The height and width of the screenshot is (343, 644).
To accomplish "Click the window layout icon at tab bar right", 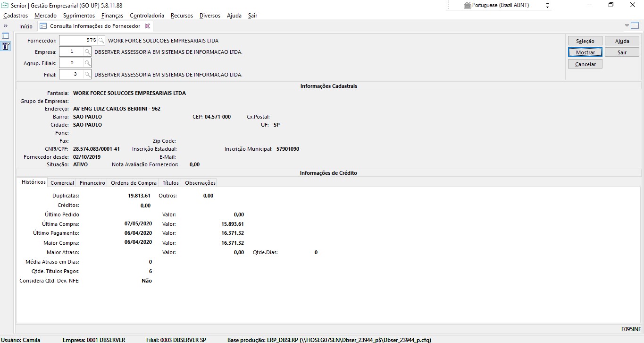I will tap(635, 26).
